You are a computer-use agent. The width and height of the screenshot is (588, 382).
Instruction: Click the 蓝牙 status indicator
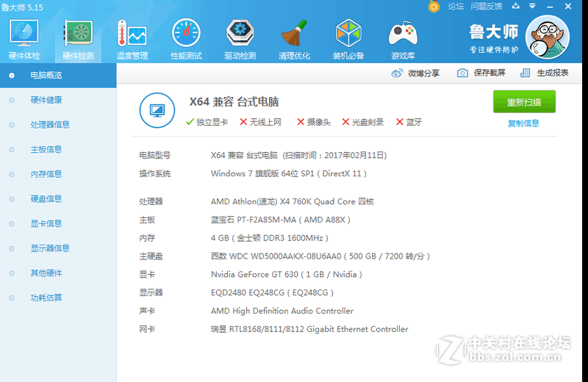[409, 122]
